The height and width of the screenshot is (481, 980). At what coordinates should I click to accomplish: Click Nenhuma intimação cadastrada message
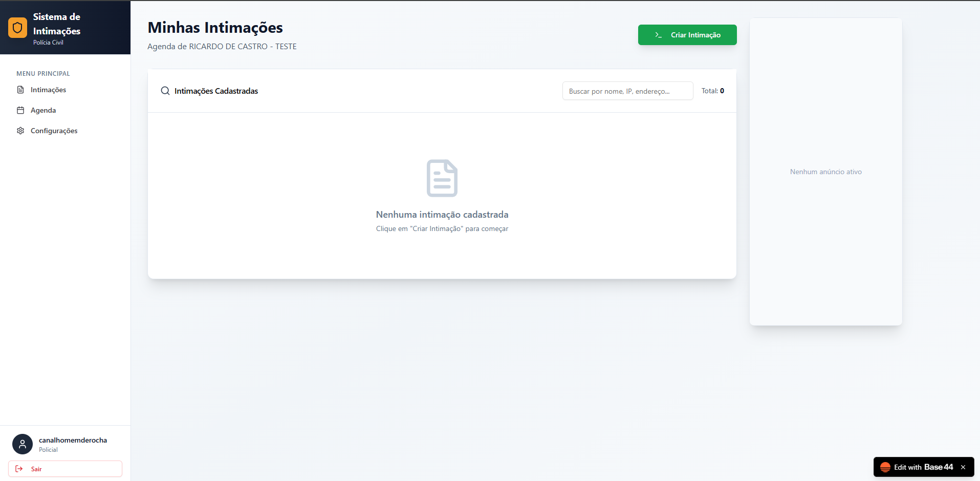pyautogui.click(x=442, y=215)
